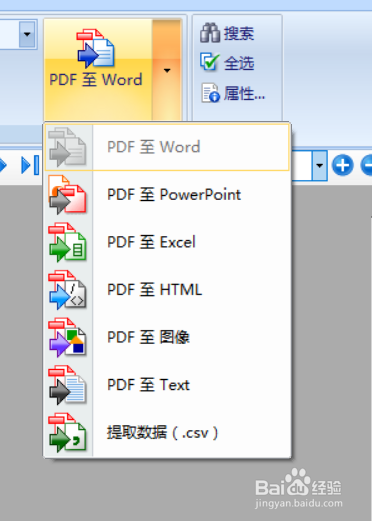This screenshot has width=372, height=521.
Task: Click the 属性... document info icon
Action: 211,93
